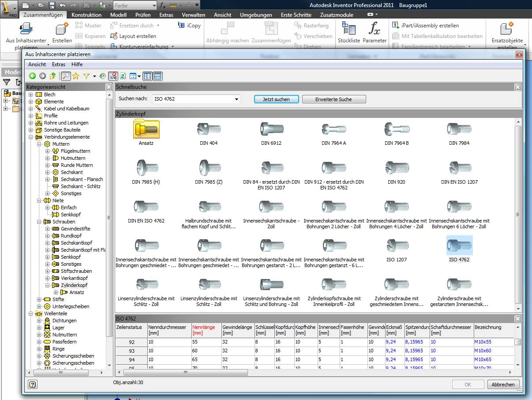Open the Suchen nach combo box

click(196, 99)
